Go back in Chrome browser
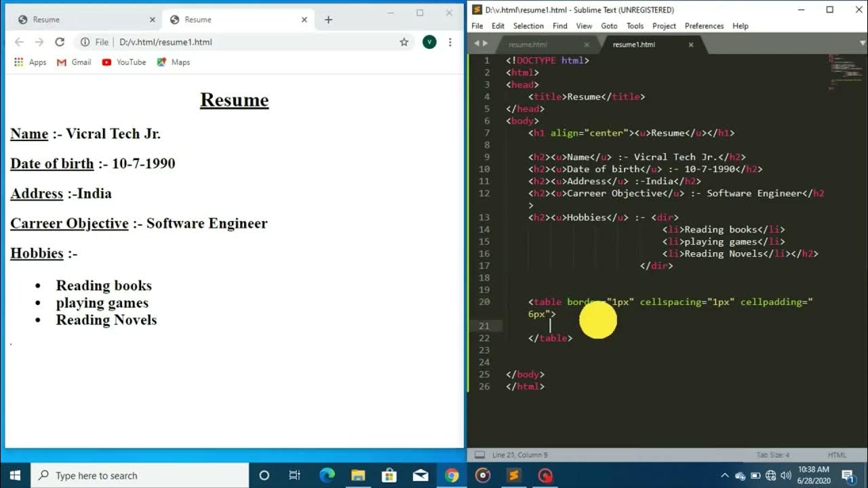The width and height of the screenshot is (868, 488). tap(19, 42)
